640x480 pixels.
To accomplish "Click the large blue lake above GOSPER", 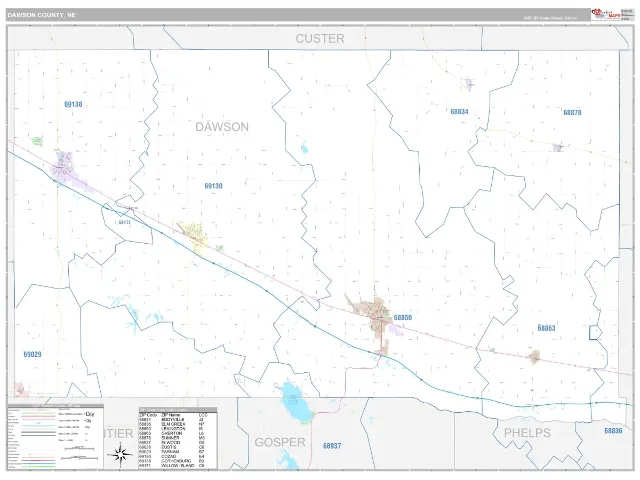I will (295, 403).
